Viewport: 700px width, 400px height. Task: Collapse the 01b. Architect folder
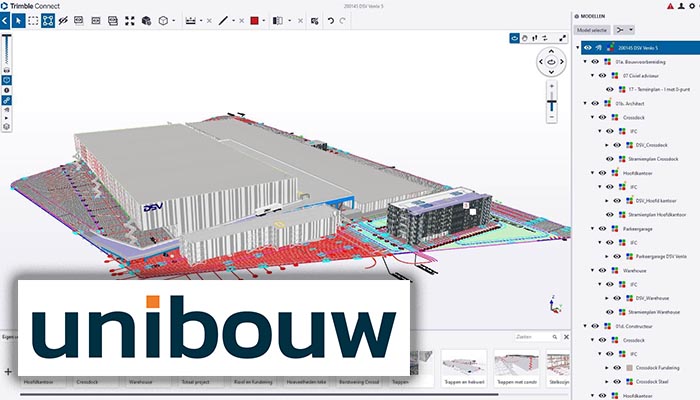(585, 103)
